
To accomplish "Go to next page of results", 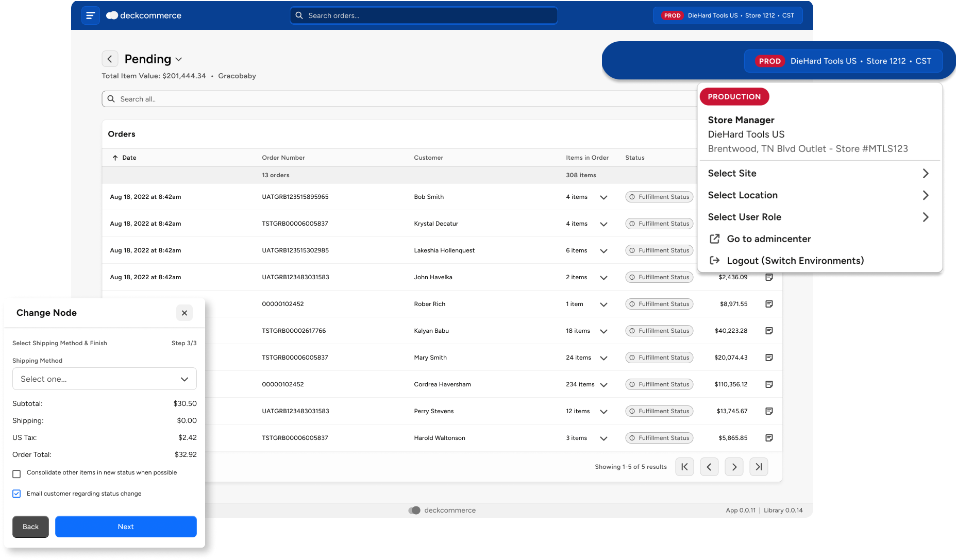I will tap(734, 467).
